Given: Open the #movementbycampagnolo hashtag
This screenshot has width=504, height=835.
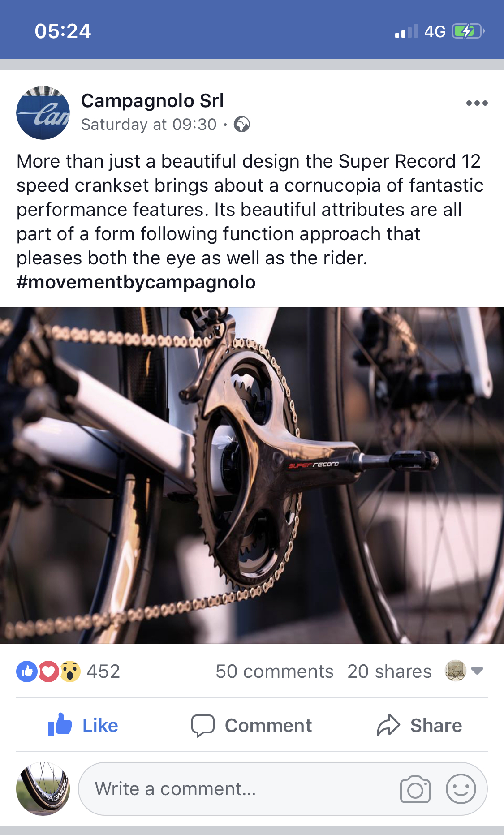Looking at the screenshot, I should pos(136,282).
